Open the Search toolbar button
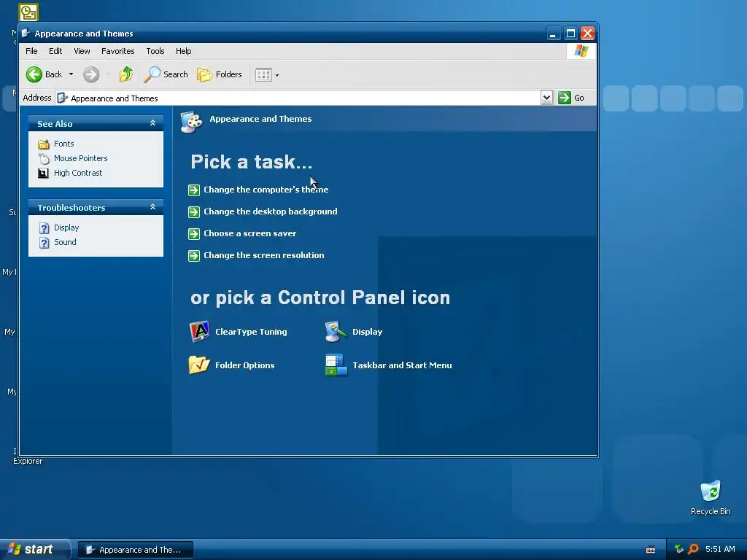 tap(166, 74)
